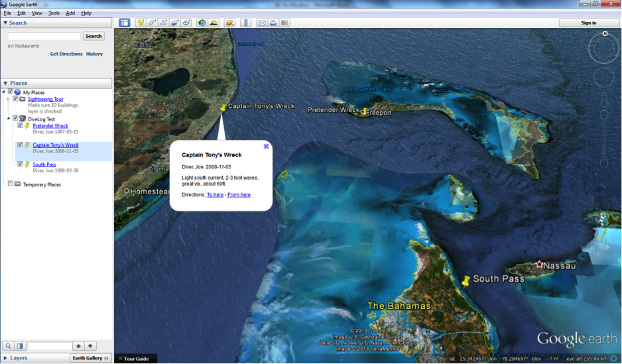Viewport: 622px width, 364px height.
Task: Click the filter field below Places list
Action: click(50, 346)
